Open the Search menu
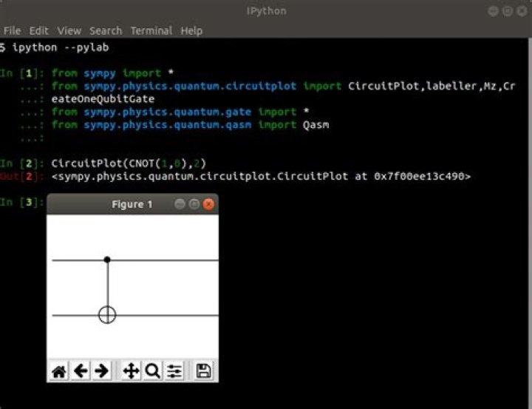This screenshot has width=532, height=409. [106, 31]
